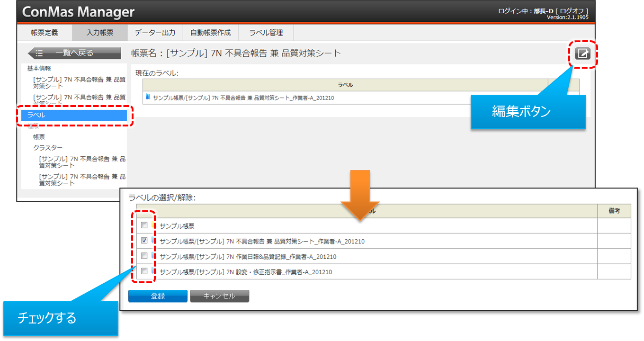The width and height of the screenshot is (644, 341).
Task: Click the folder icon beside current label entry
Action: (148, 97)
